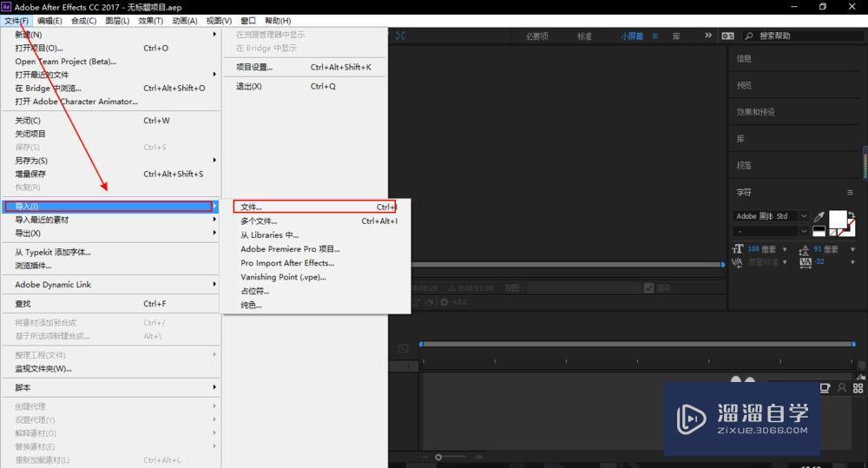Click 文件... Ctrl+I in the import submenu
868x468 pixels.
[x=315, y=207]
